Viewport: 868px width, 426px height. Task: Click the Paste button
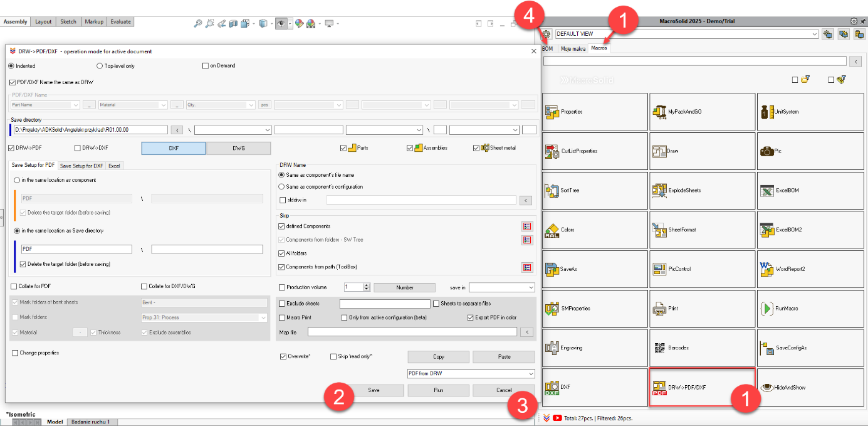tap(504, 356)
